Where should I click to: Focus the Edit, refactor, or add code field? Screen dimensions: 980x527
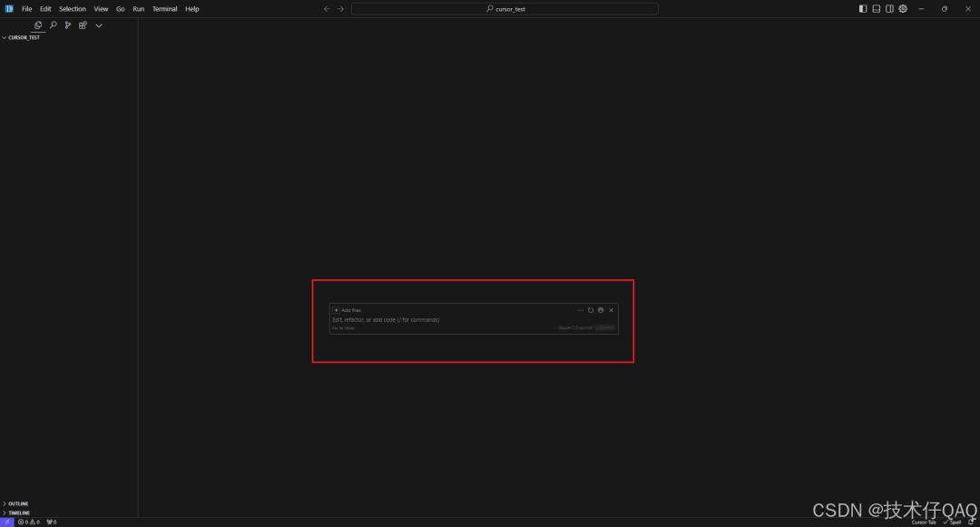(473, 319)
